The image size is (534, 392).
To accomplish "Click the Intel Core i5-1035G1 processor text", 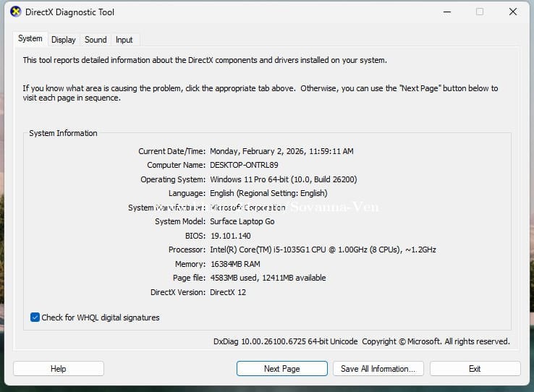I will [323, 250].
